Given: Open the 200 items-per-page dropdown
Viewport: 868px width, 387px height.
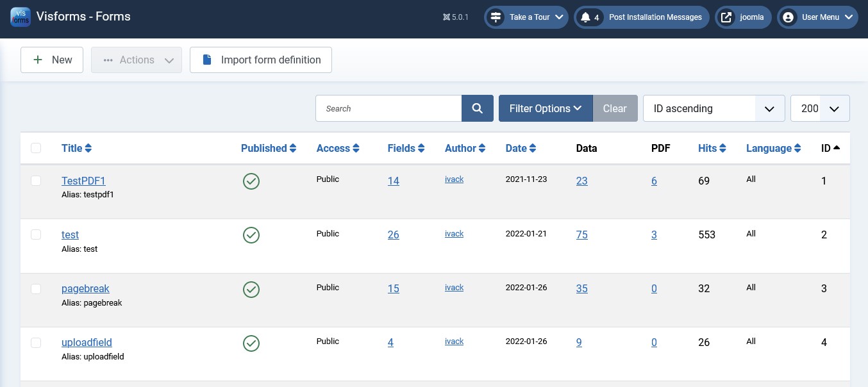Looking at the screenshot, I should point(820,108).
